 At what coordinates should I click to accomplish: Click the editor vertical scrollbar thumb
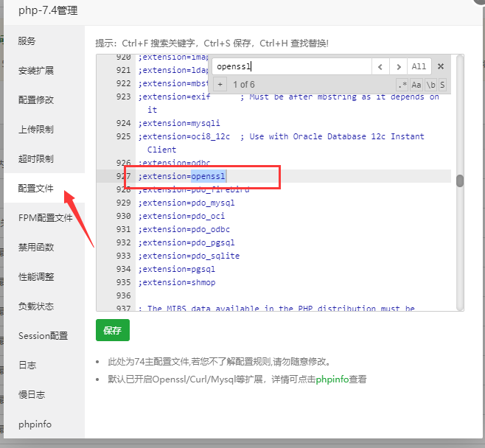pos(460,181)
